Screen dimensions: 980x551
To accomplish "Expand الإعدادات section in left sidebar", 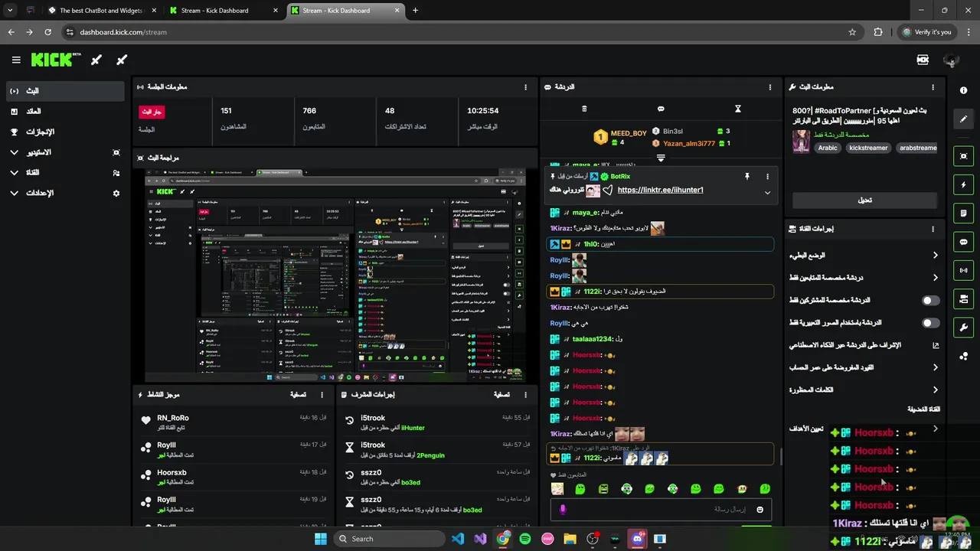I will (x=14, y=194).
